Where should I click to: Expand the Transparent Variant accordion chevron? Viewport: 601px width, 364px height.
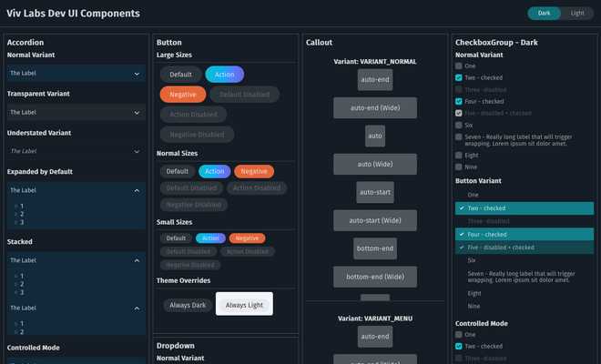pos(137,113)
